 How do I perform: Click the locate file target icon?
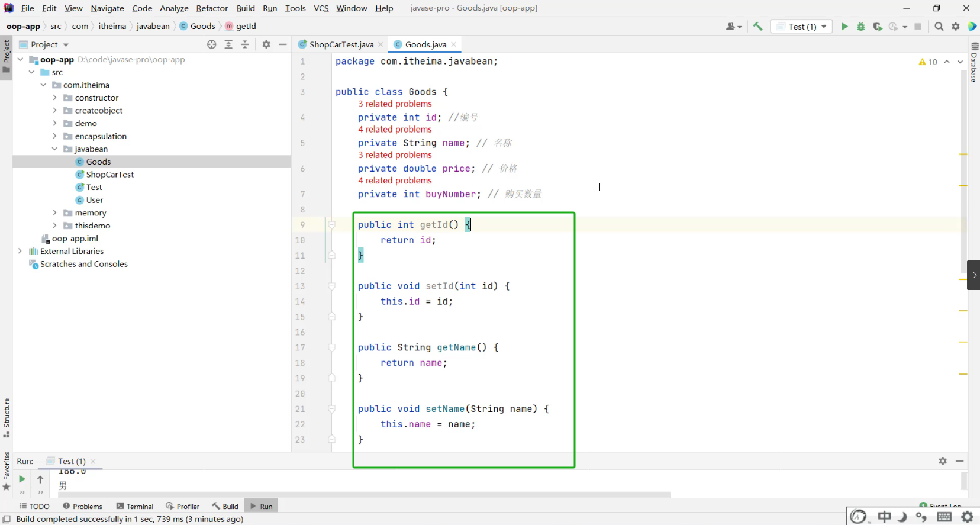point(212,44)
